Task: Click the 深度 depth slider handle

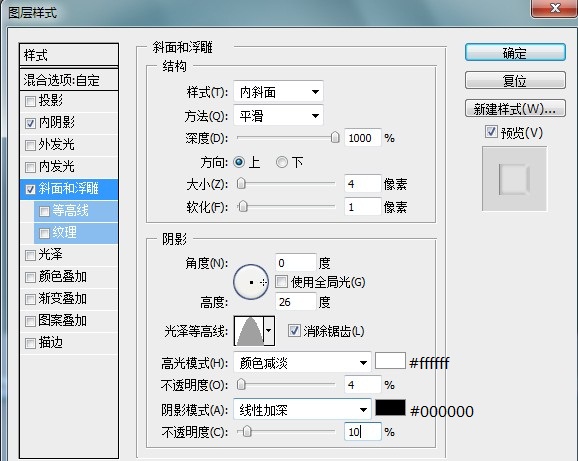Action: tap(335, 137)
